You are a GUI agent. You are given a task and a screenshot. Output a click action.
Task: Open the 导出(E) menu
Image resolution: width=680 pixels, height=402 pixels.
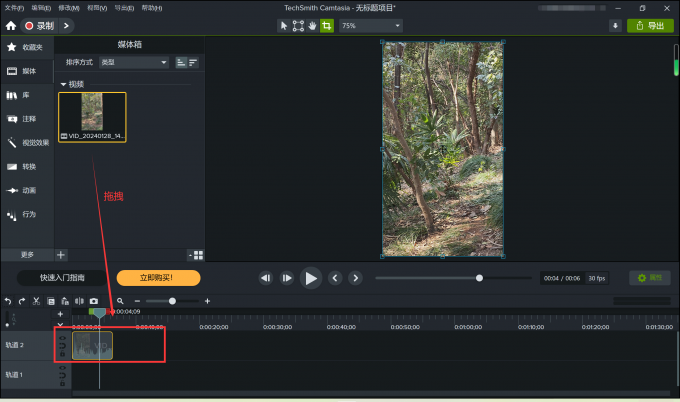click(124, 8)
